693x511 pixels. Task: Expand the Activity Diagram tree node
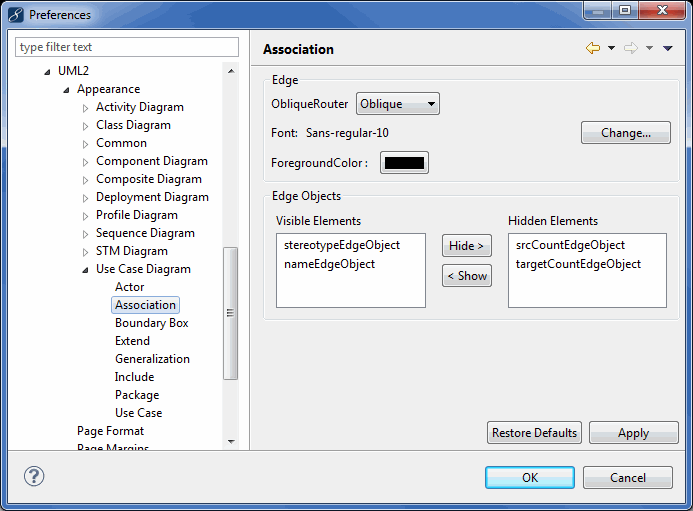pos(86,108)
